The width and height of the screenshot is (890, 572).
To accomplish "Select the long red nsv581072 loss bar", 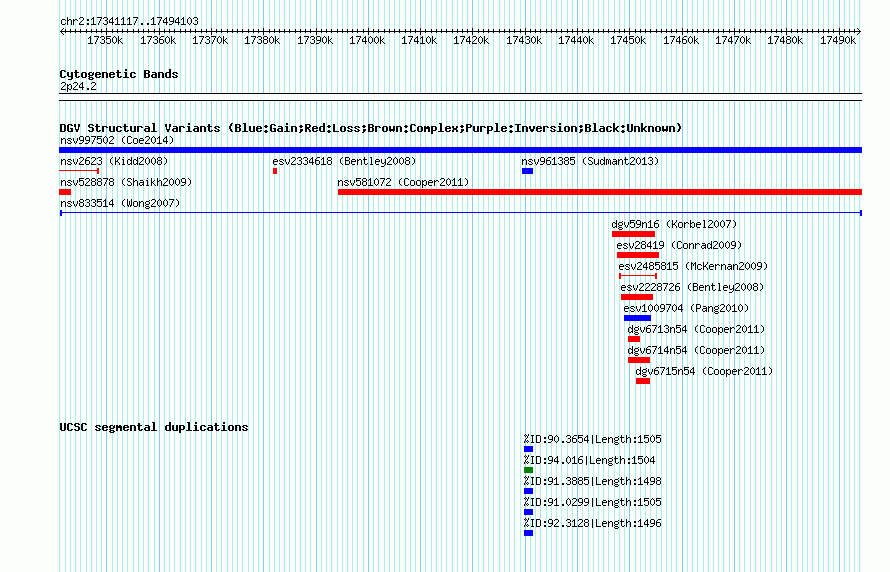I will click(x=600, y=192).
